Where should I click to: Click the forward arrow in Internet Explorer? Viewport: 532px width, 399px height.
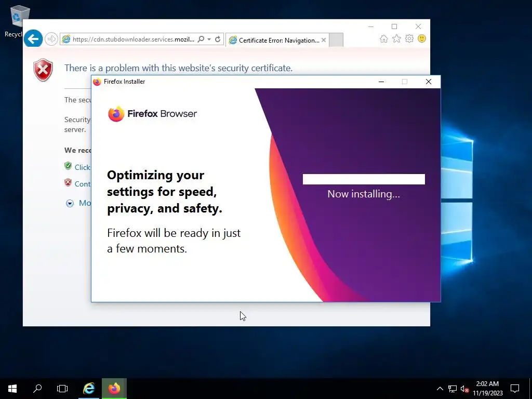[x=51, y=39]
